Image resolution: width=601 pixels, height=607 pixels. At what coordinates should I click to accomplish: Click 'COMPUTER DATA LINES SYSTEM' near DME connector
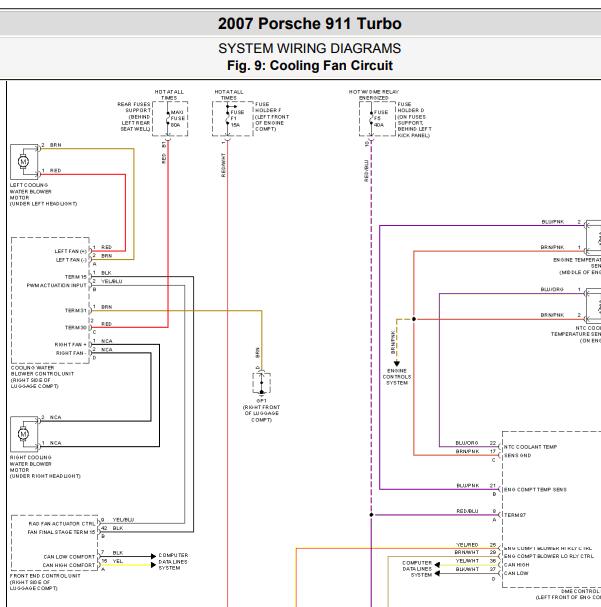417,569
